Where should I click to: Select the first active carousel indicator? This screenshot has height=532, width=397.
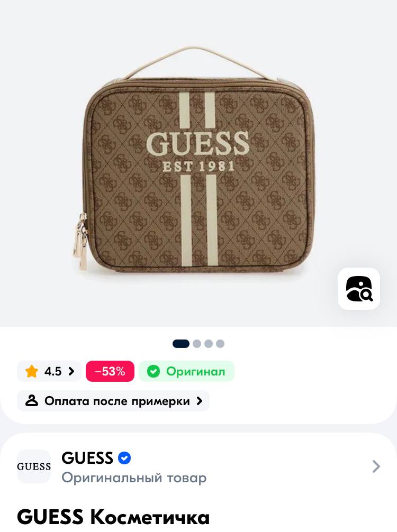(x=181, y=344)
